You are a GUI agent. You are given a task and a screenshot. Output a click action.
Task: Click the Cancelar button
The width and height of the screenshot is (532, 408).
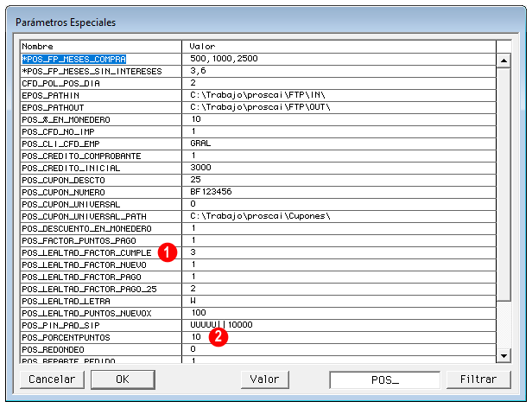tap(52, 379)
